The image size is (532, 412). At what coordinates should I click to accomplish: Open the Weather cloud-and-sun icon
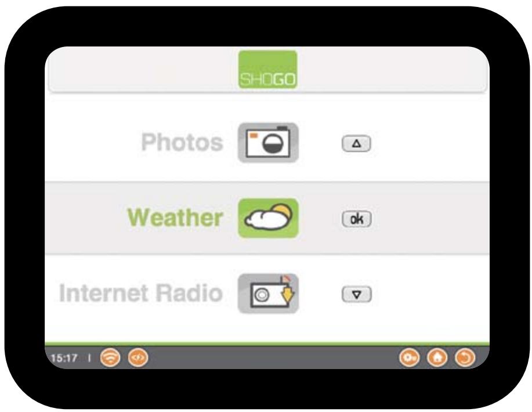(x=268, y=218)
